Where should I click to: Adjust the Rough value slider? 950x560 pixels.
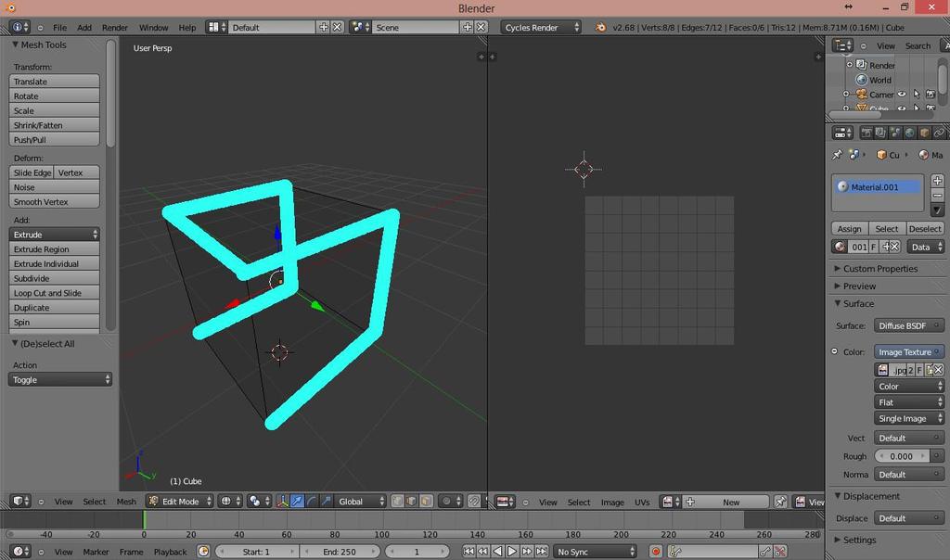pyautogui.click(x=902, y=456)
